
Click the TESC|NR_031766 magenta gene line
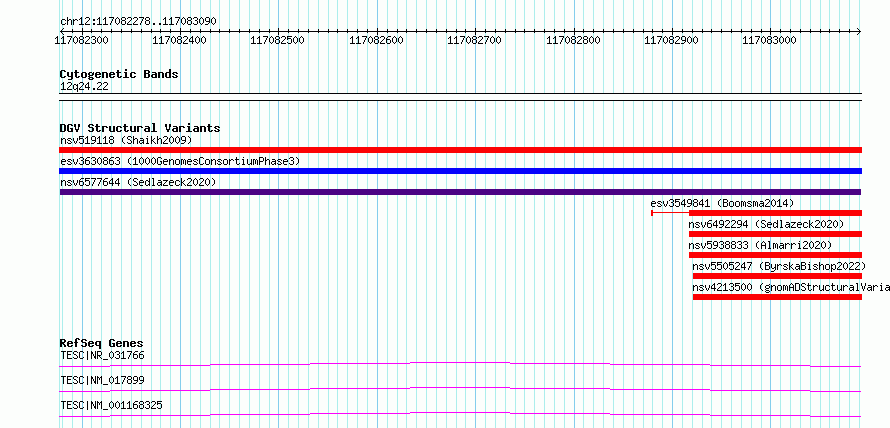(x=460, y=364)
